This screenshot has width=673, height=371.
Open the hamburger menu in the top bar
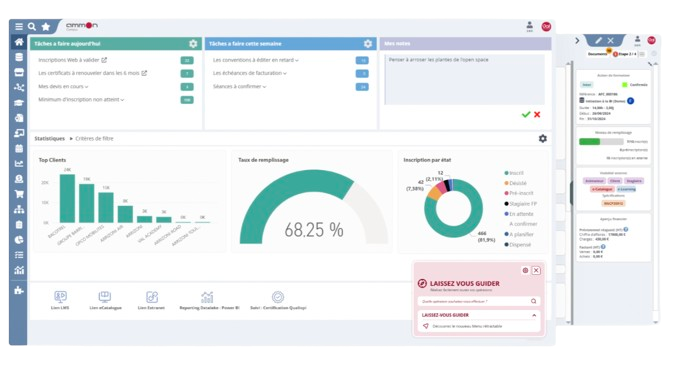pos(19,27)
